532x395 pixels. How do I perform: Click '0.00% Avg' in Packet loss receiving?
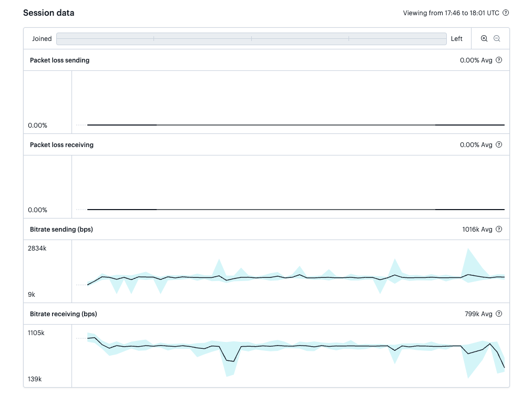click(476, 145)
